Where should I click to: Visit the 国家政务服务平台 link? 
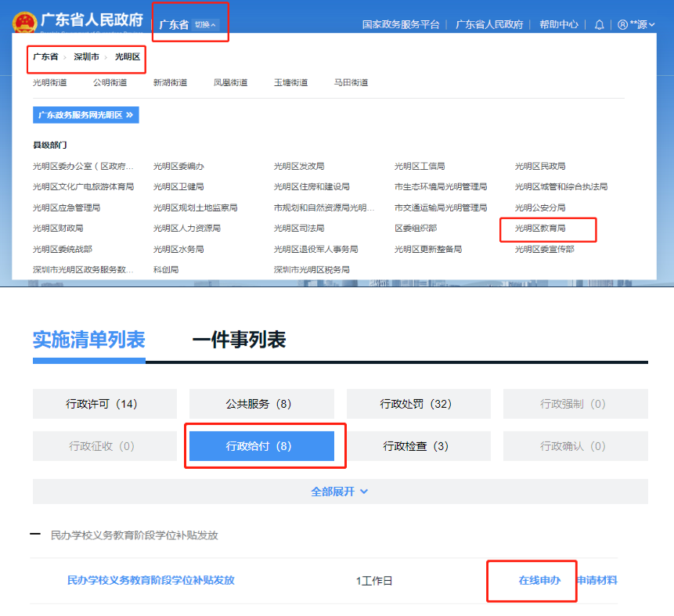[x=400, y=24]
